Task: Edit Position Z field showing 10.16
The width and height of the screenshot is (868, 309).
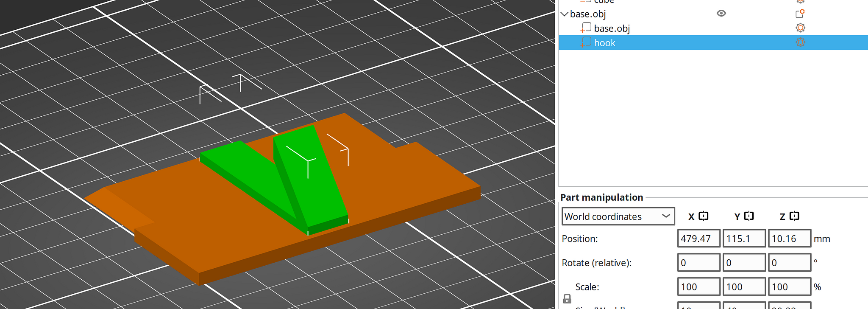Action: tap(790, 238)
